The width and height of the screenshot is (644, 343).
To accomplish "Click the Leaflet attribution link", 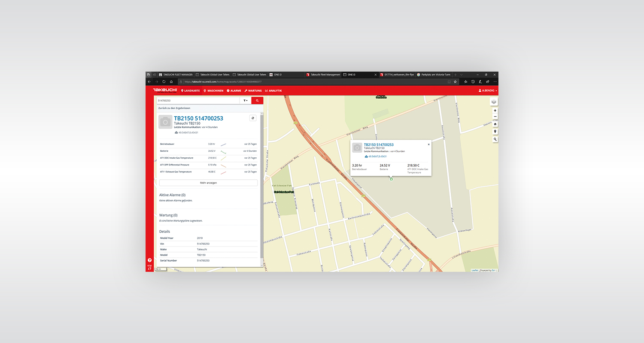I will click(475, 270).
